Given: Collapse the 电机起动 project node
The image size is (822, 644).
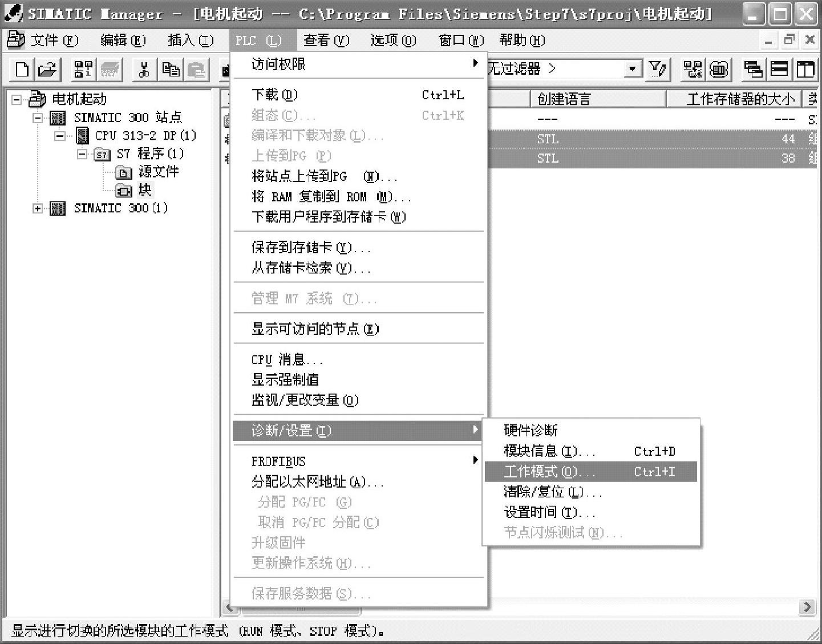Looking at the screenshot, I should [x=17, y=100].
